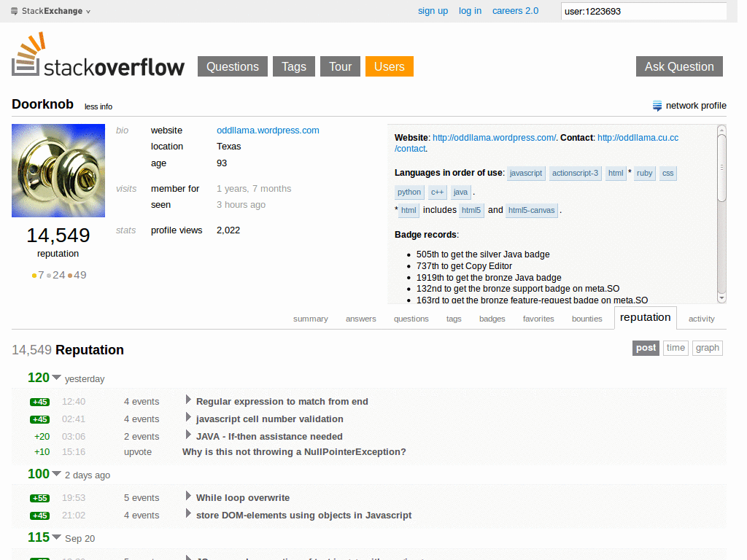Select the post view toggle
Screen dimensions: 747x560
pyautogui.click(x=646, y=348)
